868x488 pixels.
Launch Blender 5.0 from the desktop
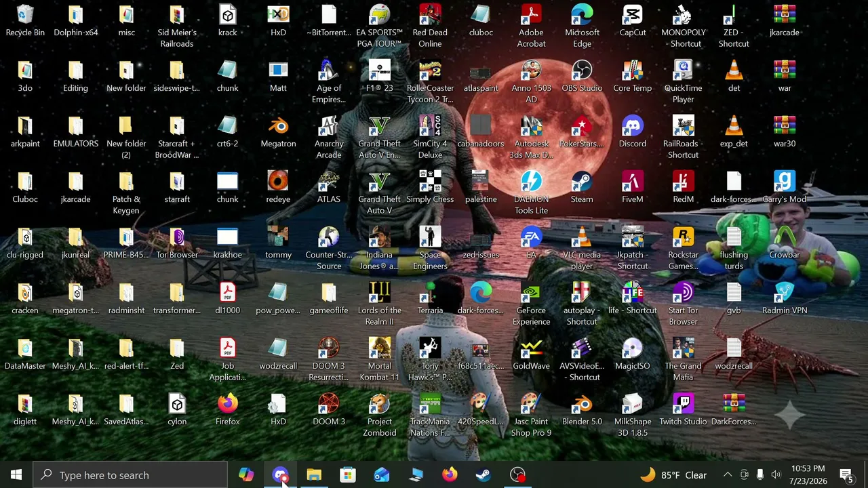pyautogui.click(x=582, y=410)
